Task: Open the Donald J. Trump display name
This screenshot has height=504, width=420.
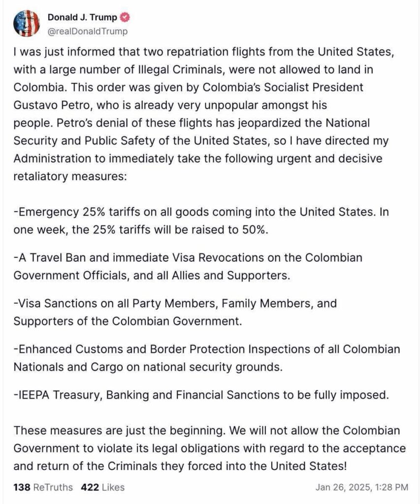Action: tap(82, 17)
